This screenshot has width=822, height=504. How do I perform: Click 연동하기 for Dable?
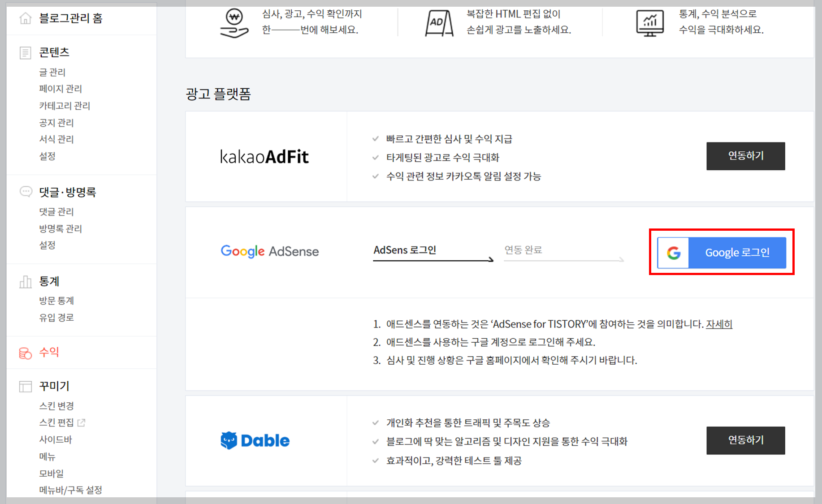click(746, 440)
